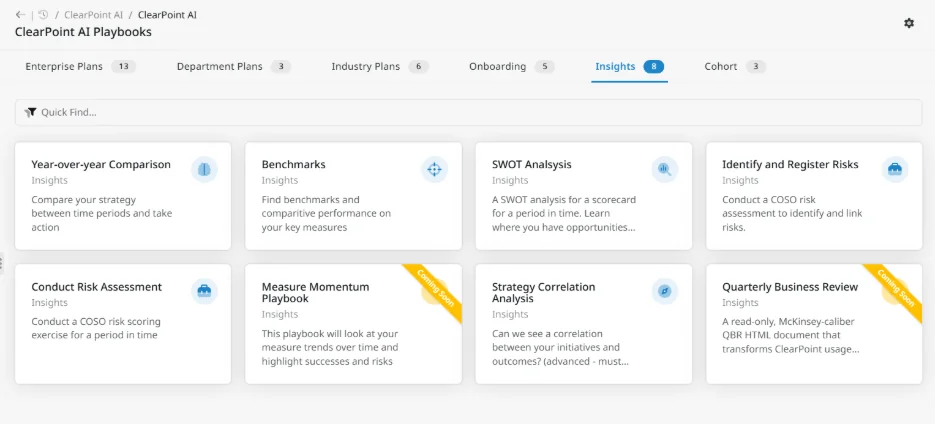Click the briefcase icon on Identify and Register Risks

tap(895, 170)
